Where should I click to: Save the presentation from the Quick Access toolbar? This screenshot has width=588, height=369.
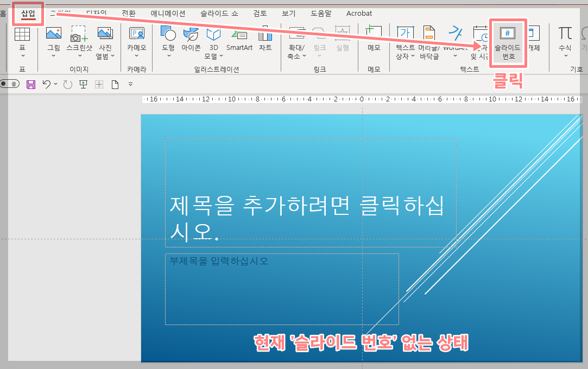click(x=30, y=84)
